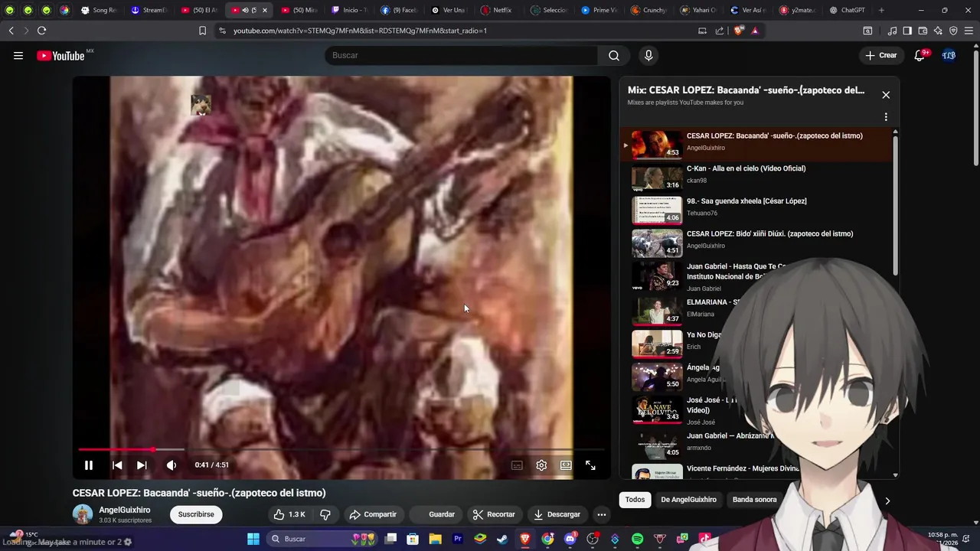Switch to theater mode
980x551 pixels.
566,465
